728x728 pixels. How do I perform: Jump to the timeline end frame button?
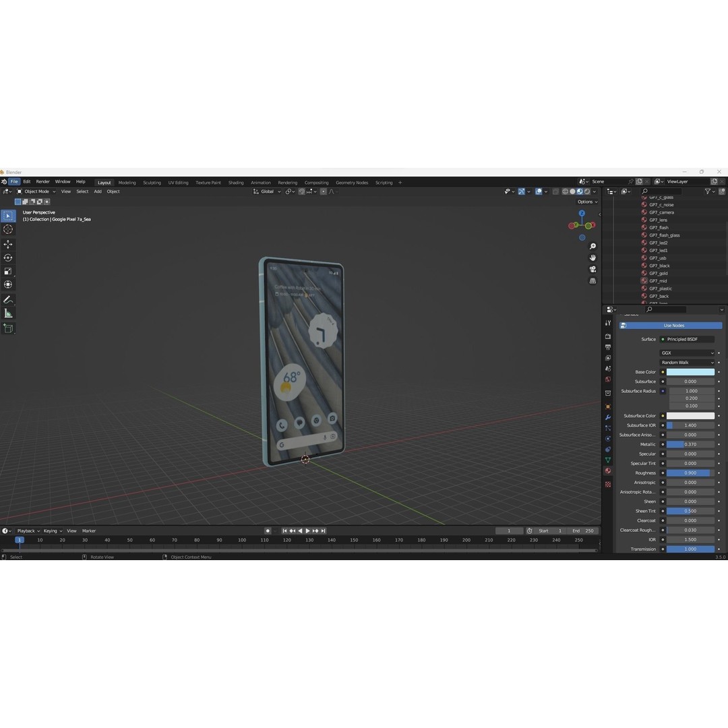(x=323, y=530)
